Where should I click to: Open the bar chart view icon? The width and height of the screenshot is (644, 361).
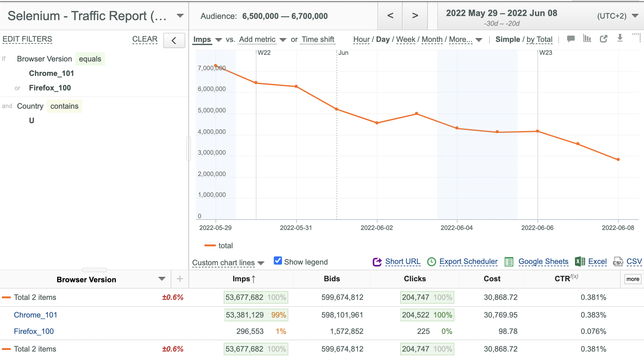587,38
